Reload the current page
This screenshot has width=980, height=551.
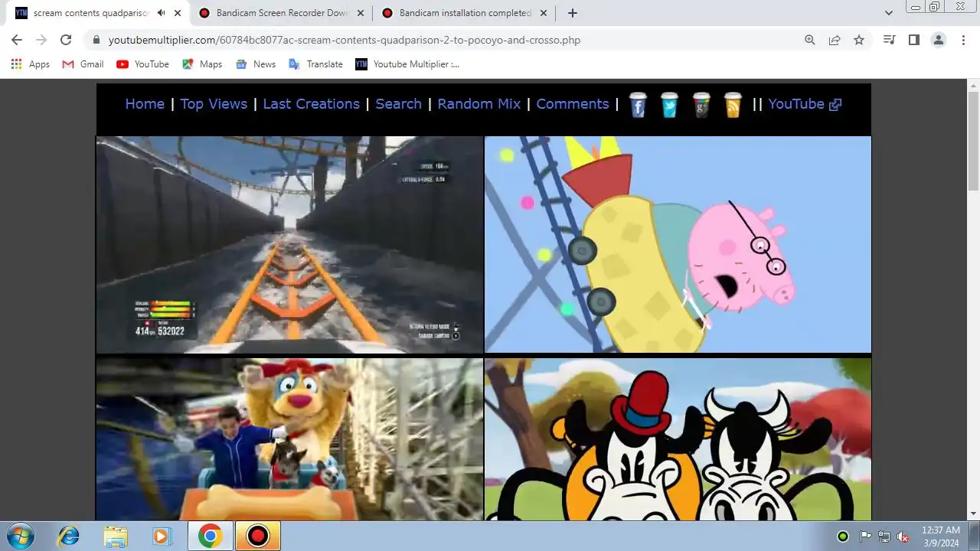click(x=66, y=40)
